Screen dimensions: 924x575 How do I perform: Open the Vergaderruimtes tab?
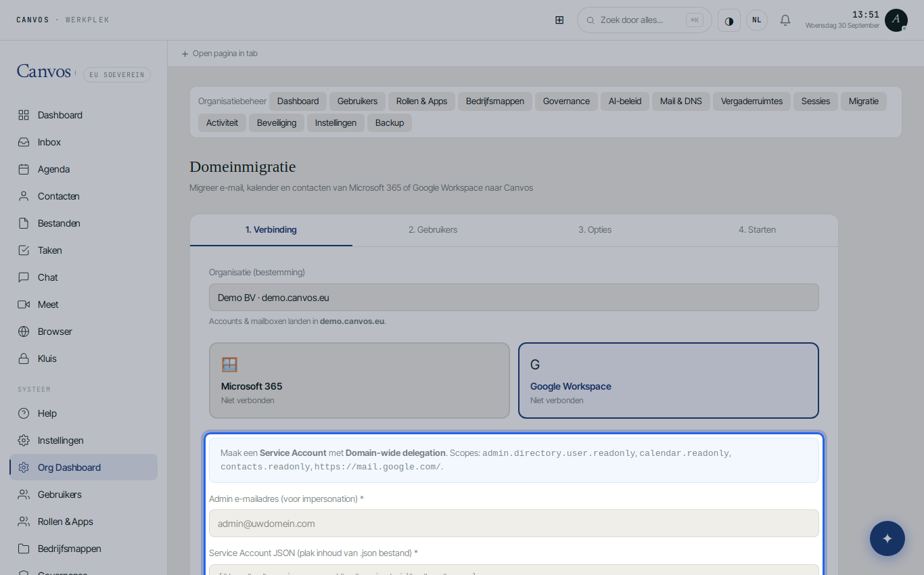[x=752, y=101]
